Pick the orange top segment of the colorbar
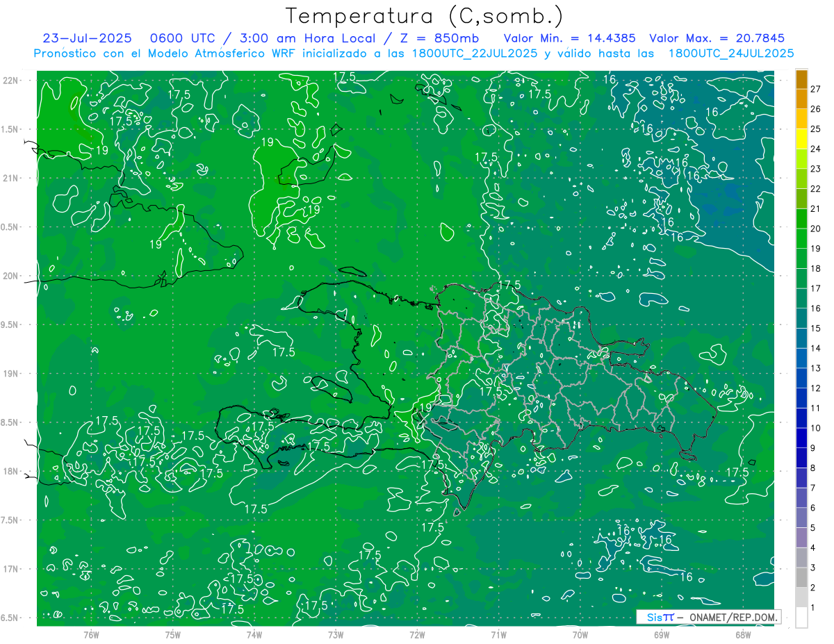Viewport: 834px width, 644px height. tap(801, 79)
